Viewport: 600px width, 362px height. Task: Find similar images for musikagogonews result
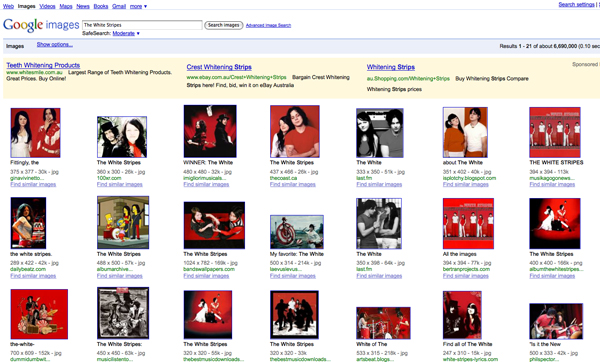point(552,184)
